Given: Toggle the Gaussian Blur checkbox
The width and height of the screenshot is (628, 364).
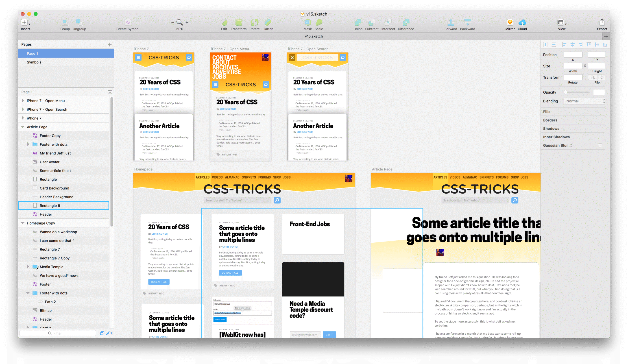Looking at the screenshot, I should point(600,146).
